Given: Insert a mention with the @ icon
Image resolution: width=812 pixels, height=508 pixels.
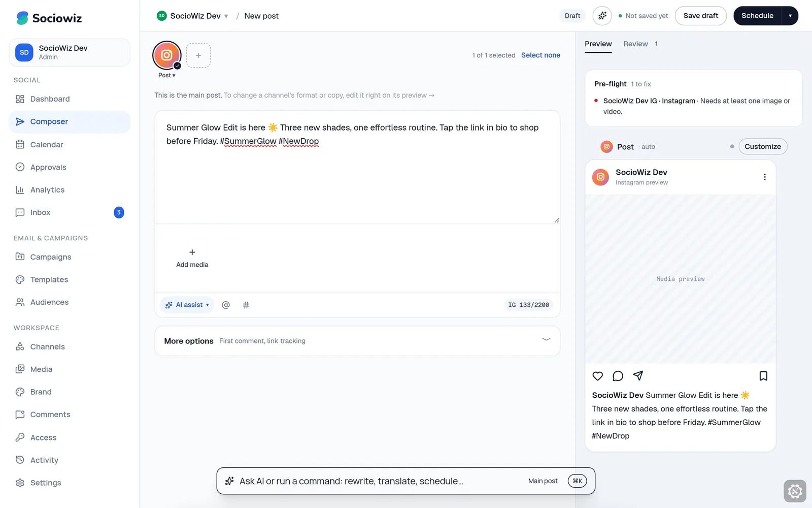Looking at the screenshot, I should tap(226, 305).
